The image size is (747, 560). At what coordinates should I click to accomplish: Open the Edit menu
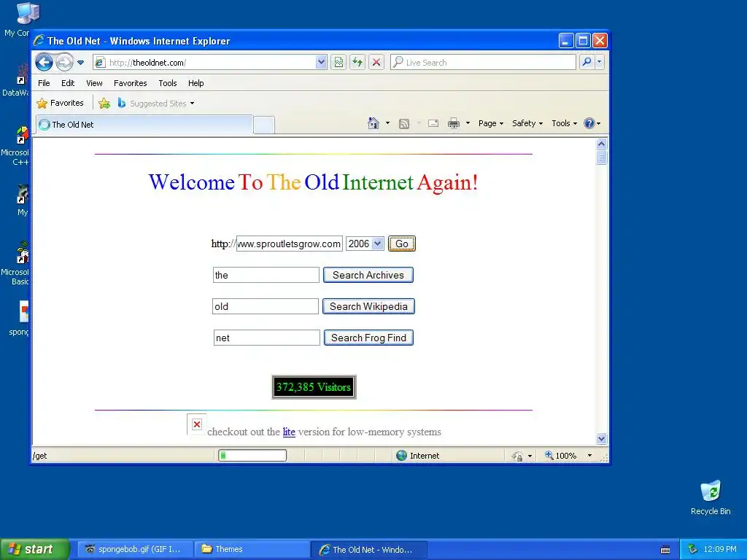click(68, 83)
